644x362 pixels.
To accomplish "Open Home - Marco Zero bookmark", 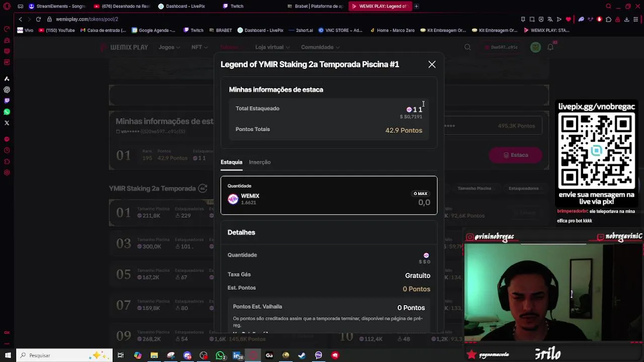I will click(x=392, y=30).
